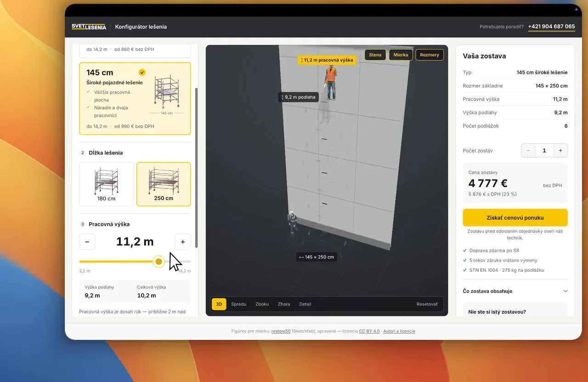The height and width of the screenshot is (382, 588).
Task: Decrease the number of sets (Počet zostáv)
Action: tap(528, 151)
